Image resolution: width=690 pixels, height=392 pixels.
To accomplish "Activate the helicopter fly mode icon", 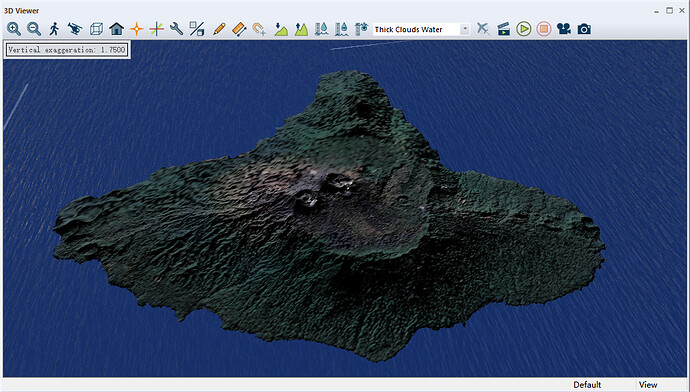I will [x=75, y=29].
